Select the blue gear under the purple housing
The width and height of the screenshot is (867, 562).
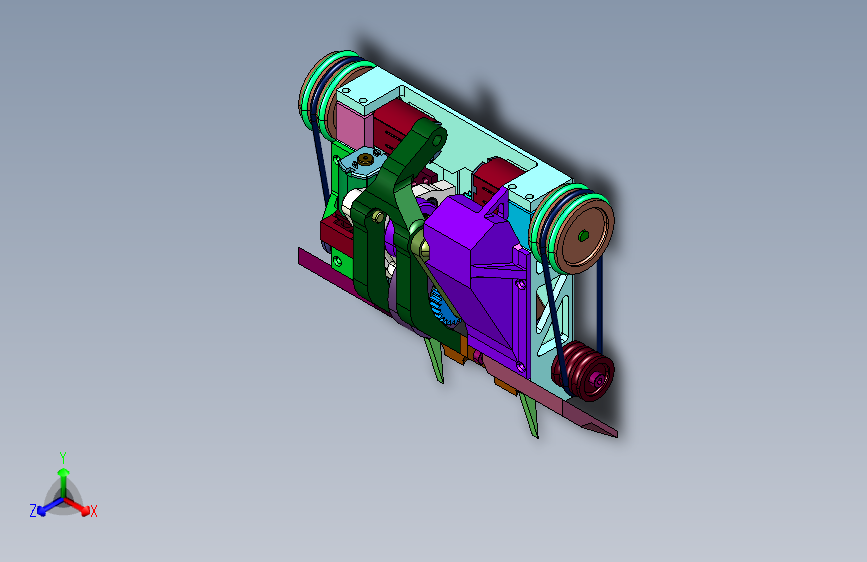click(443, 309)
